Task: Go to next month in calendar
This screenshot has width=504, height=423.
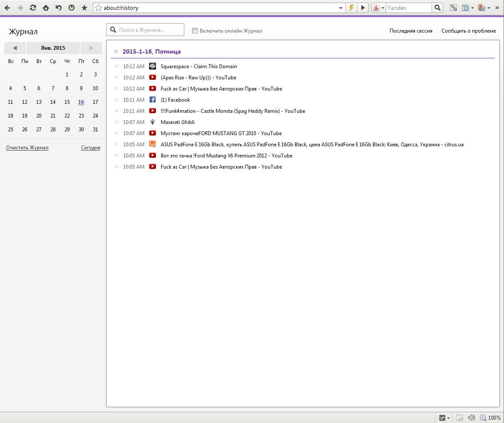Action: [91, 48]
